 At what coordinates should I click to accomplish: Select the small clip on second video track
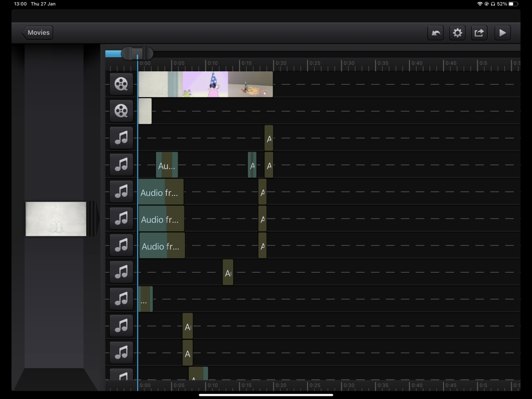point(145,111)
